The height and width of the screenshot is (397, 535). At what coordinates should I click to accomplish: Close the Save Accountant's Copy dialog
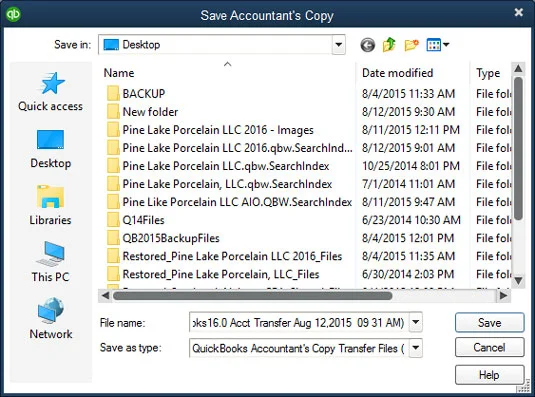519,12
